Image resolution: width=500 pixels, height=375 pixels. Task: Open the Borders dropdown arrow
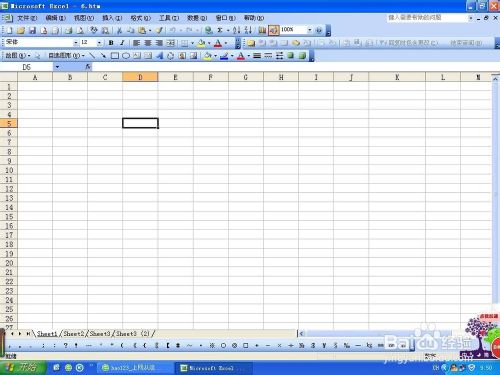click(x=192, y=43)
